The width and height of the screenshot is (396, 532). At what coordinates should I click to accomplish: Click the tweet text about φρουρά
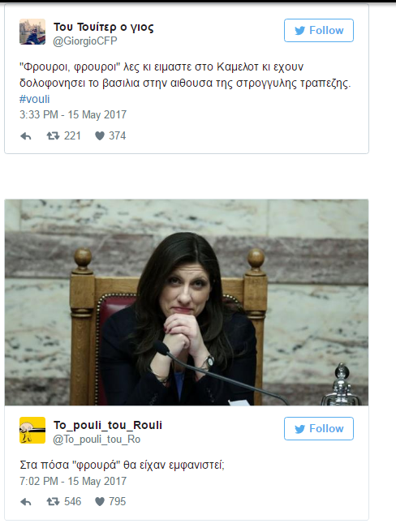click(122, 465)
